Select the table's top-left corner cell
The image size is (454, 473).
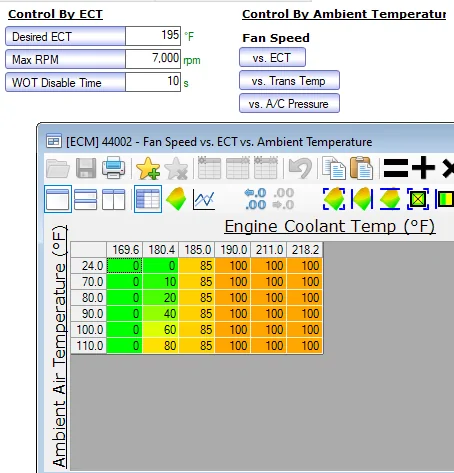[x=89, y=250]
